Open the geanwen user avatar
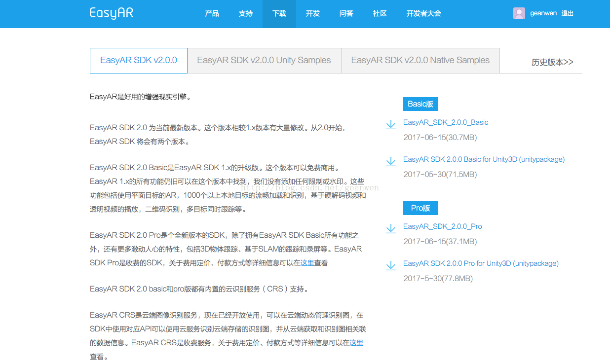This screenshot has width=610, height=364. coord(519,13)
